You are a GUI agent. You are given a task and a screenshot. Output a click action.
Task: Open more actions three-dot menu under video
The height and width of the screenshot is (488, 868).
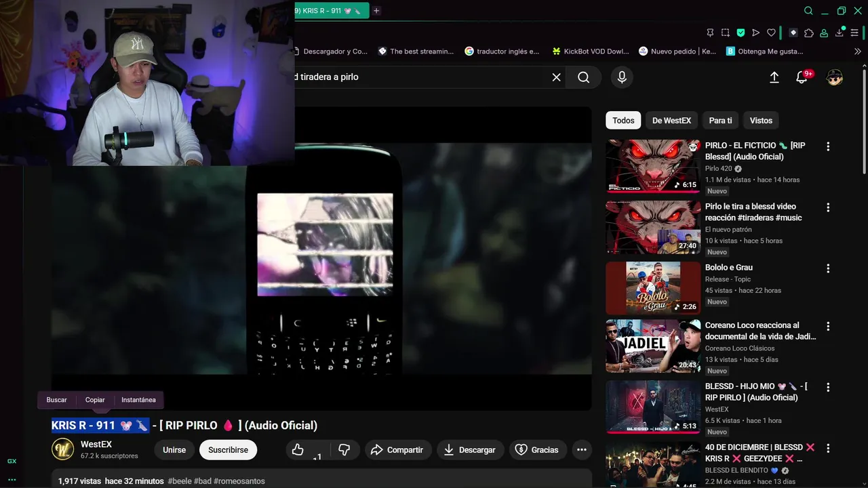tap(581, 450)
